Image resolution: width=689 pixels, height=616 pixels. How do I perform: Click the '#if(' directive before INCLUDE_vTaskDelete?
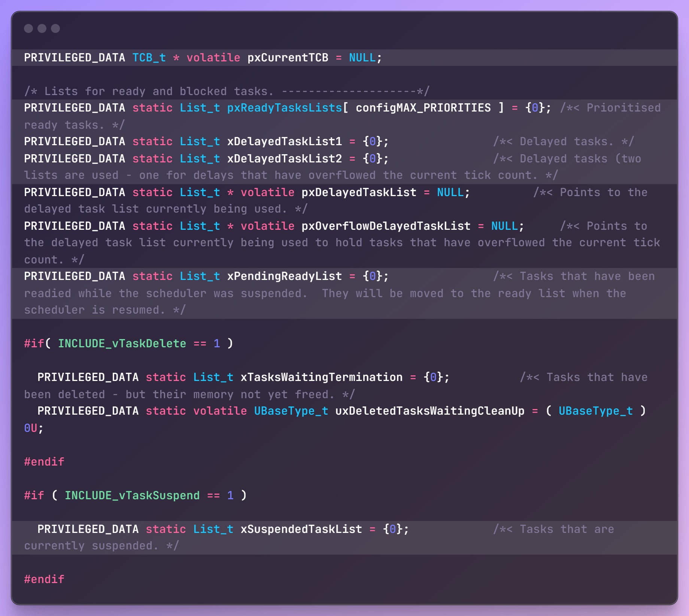point(37,344)
